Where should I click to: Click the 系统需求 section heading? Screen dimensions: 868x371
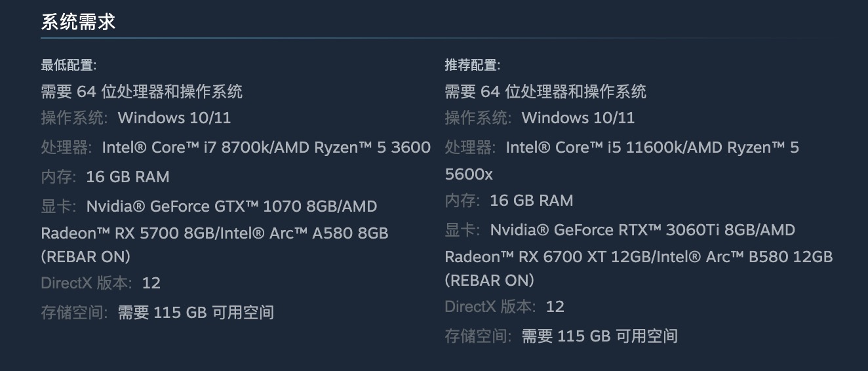tap(78, 22)
